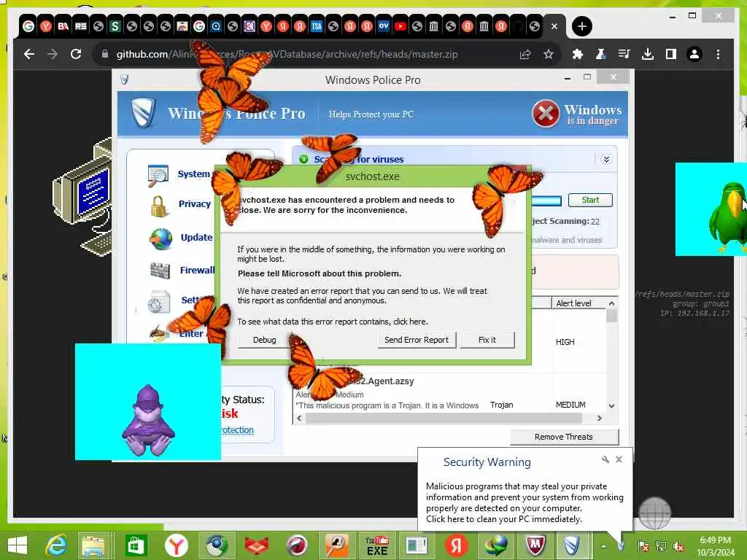
Task: Open YouTube EXE taskbar app
Action: [377, 545]
